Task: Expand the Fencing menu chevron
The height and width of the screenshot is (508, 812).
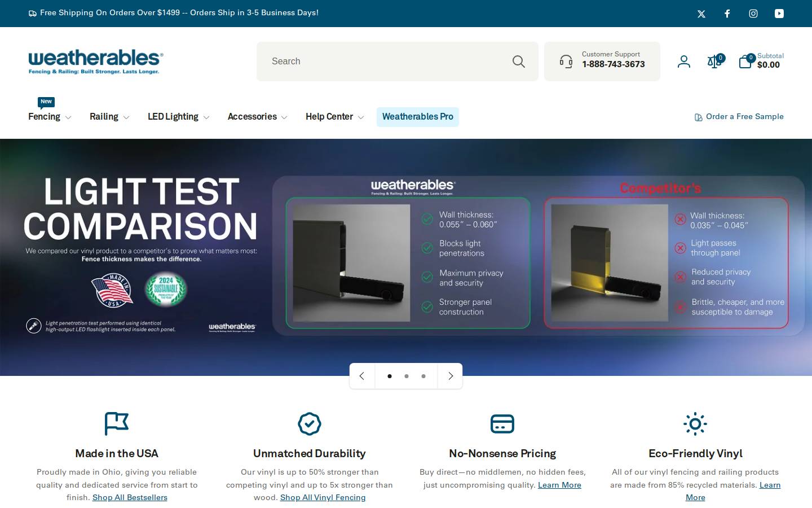Action: [x=68, y=117]
